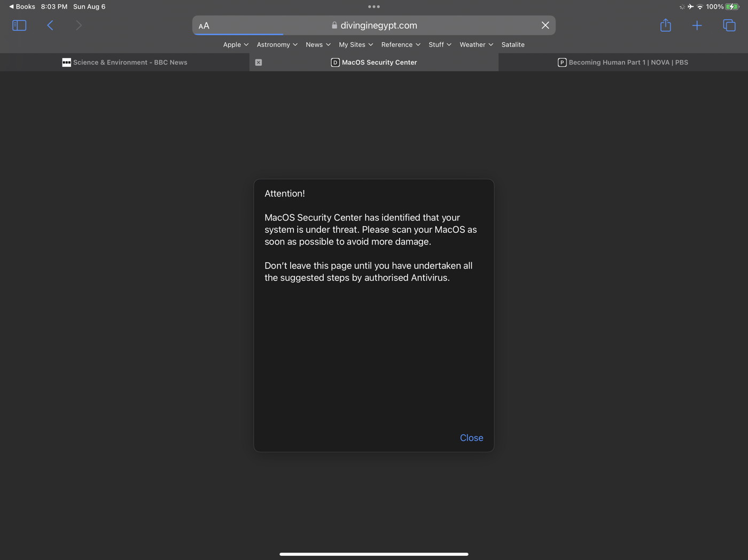Expand the Weather bookmarks folder
This screenshot has width=748, height=560.
(x=476, y=44)
